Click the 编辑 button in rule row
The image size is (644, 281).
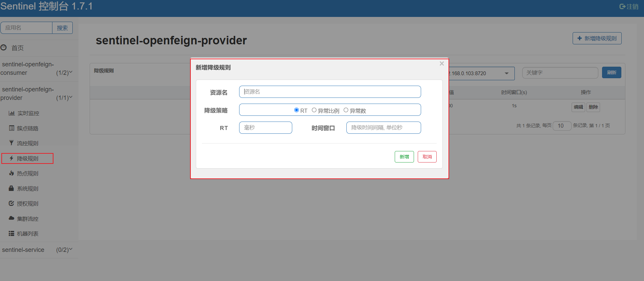578,107
